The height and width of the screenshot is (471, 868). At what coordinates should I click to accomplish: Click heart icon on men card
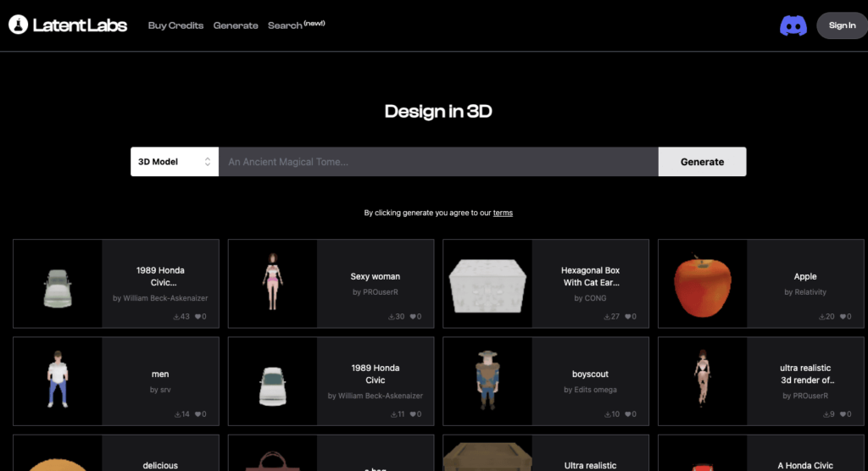click(198, 414)
